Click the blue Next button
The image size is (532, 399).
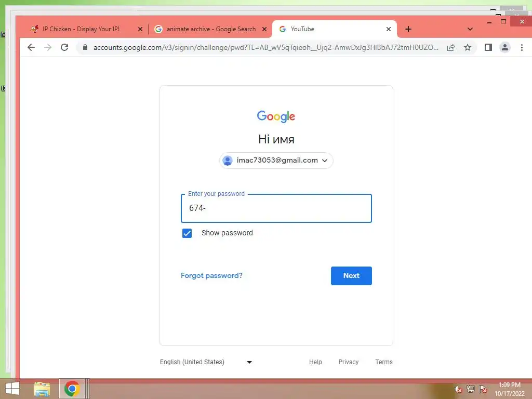pos(351,276)
